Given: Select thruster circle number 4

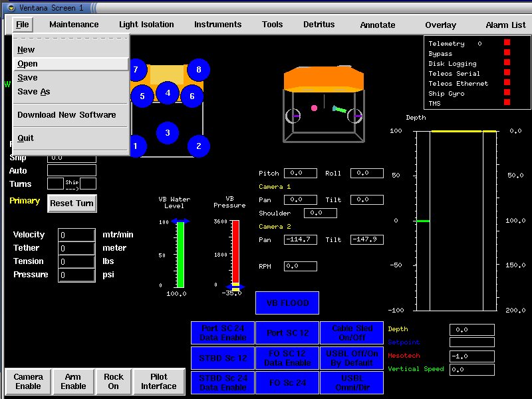Looking at the screenshot, I should click(x=168, y=92).
